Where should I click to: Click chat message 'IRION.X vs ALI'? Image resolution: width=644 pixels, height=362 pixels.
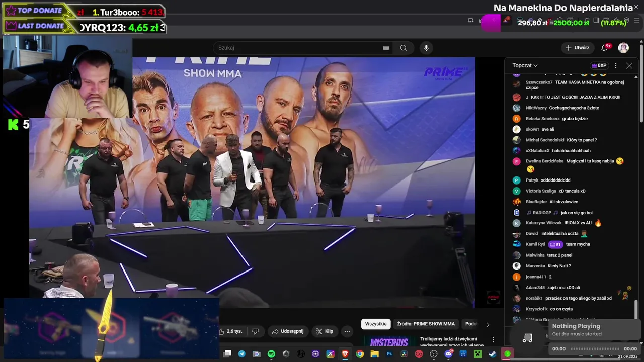click(579, 223)
